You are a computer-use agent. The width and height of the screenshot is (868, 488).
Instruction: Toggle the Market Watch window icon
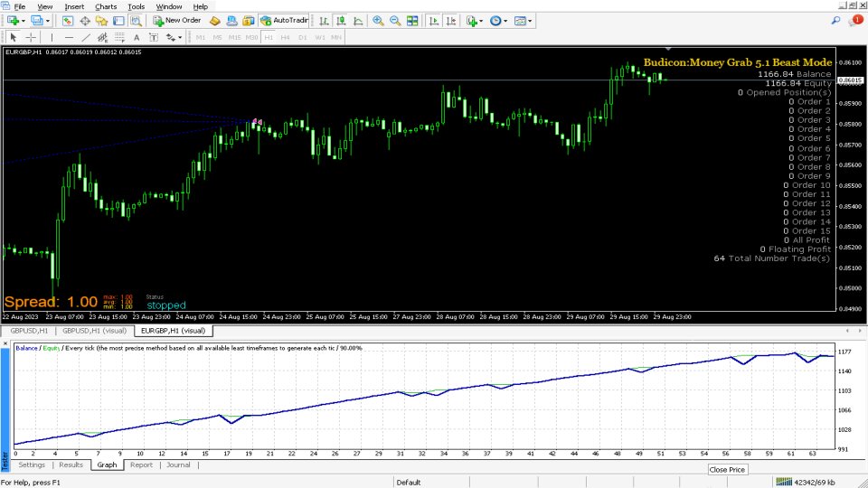point(68,21)
